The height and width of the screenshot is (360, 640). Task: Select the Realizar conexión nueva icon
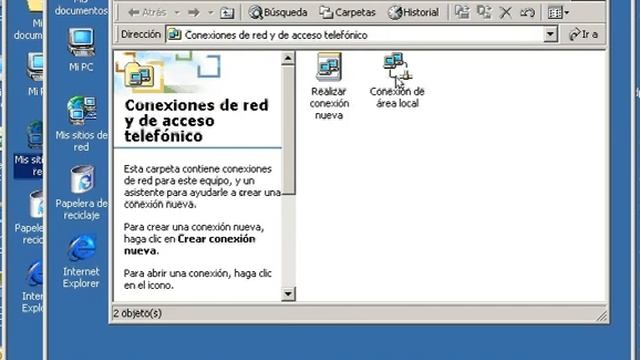pyautogui.click(x=329, y=87)
